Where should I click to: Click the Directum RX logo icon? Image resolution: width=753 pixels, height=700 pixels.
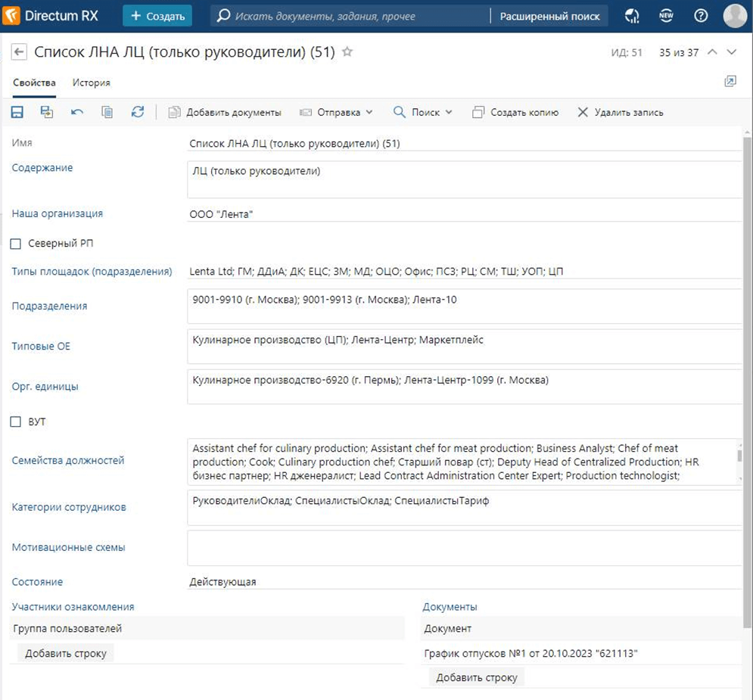[x=11, y=15]
